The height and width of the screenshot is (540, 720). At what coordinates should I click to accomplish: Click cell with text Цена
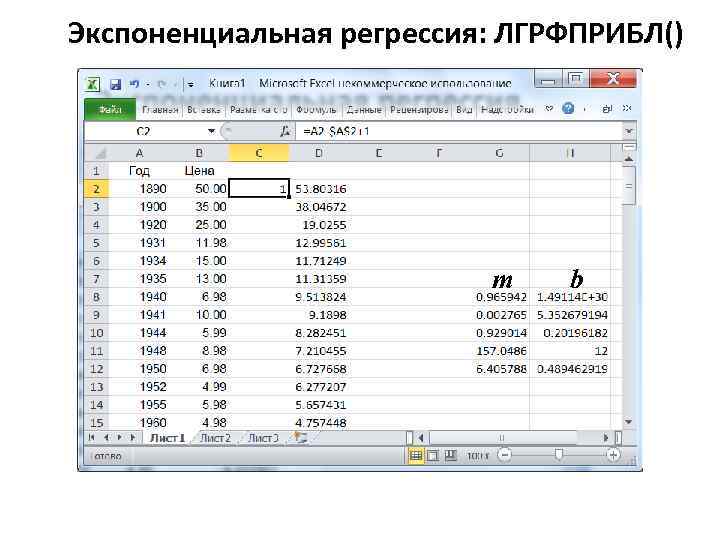[x=199, y=171]
